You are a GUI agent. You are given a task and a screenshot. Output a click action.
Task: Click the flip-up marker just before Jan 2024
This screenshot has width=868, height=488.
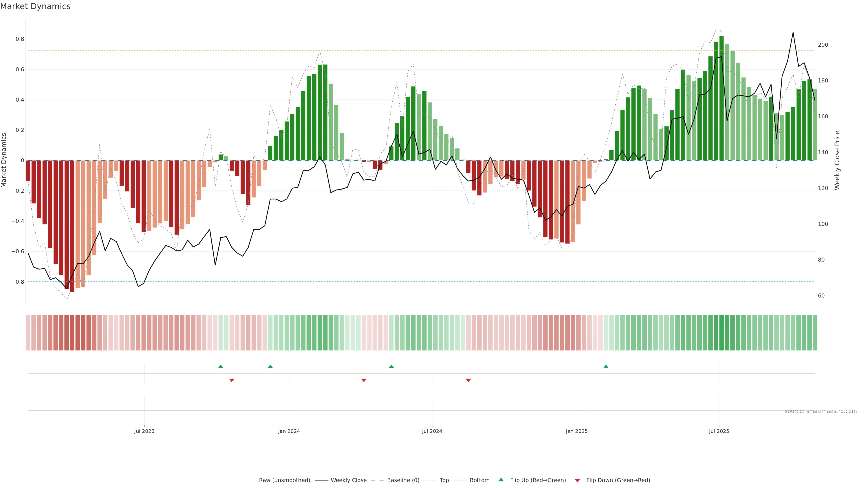point(270,366)
